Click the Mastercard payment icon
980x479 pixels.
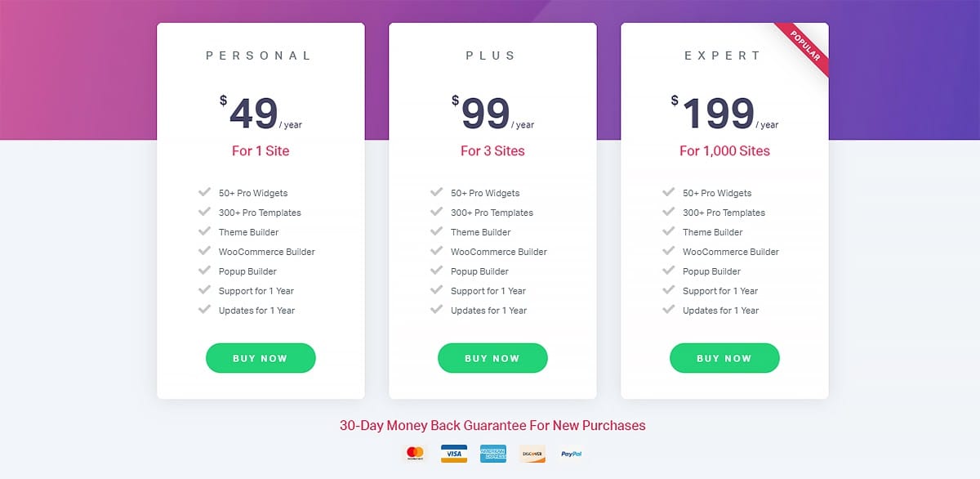pyautogui.click(x=415, y=454)
